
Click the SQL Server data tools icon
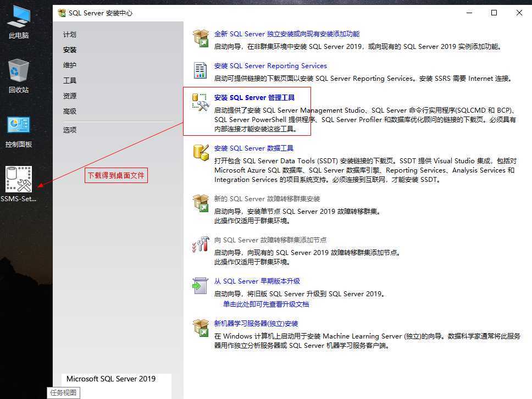pos(201,152)
